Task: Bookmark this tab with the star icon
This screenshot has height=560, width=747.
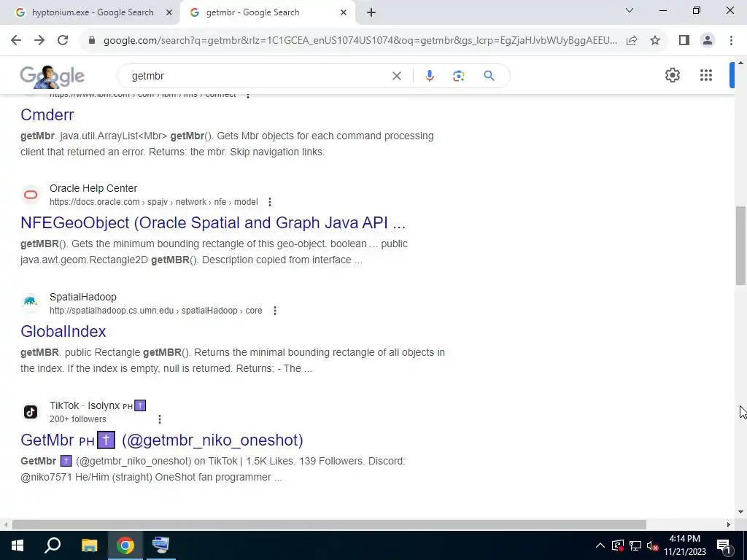Action: tap(655, 41)
